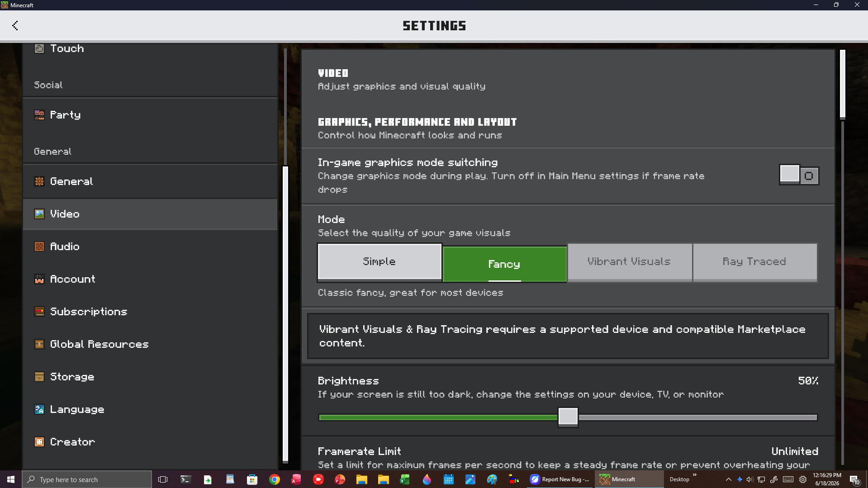Select Ray Traced graphics mode
Viewport: 868px width, 488px height.
754,262
